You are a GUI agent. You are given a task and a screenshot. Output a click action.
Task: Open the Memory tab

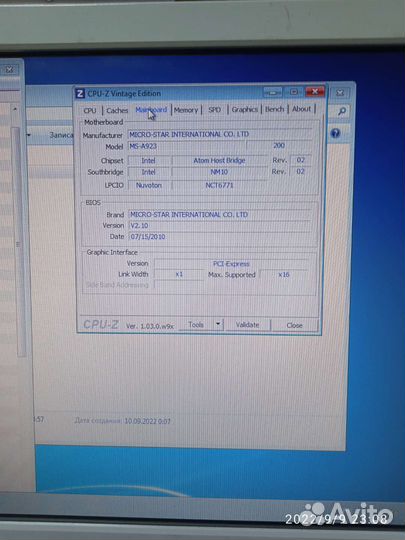(x=186, y=110)
